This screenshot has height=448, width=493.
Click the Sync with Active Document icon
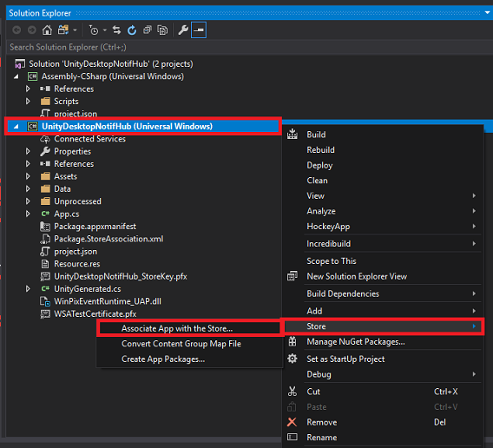(116, 30)
